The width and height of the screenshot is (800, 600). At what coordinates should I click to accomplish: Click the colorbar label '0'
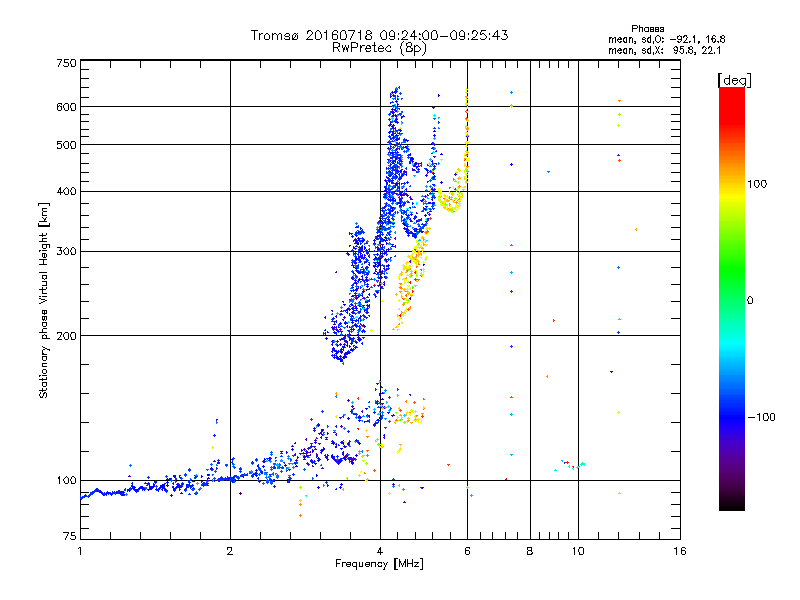click(749, 301)
